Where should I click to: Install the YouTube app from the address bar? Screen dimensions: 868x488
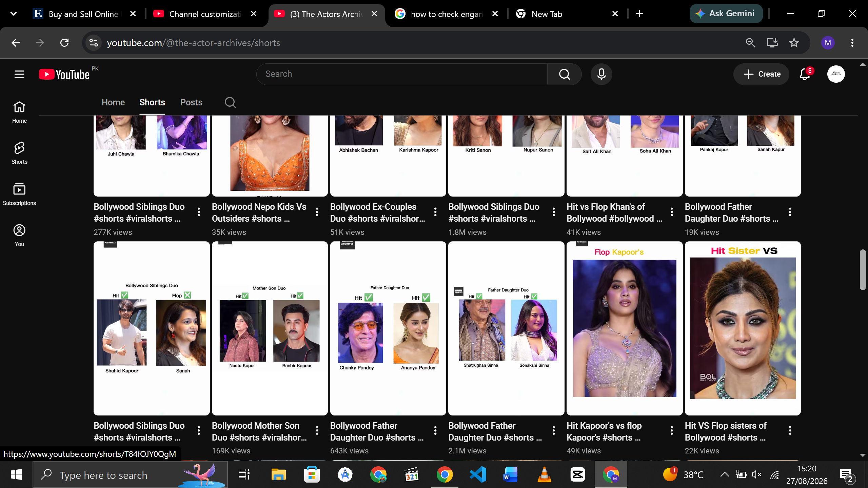[772, 43]
